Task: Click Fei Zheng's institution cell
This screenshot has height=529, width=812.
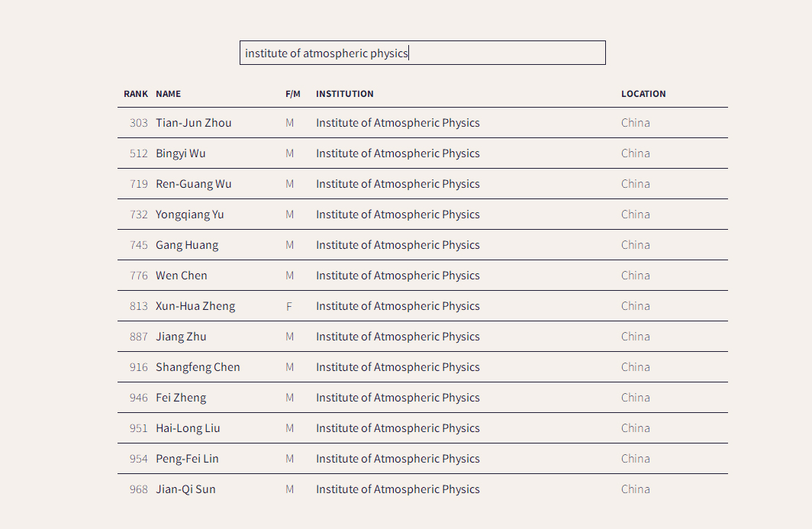Action: click(398, 398)
